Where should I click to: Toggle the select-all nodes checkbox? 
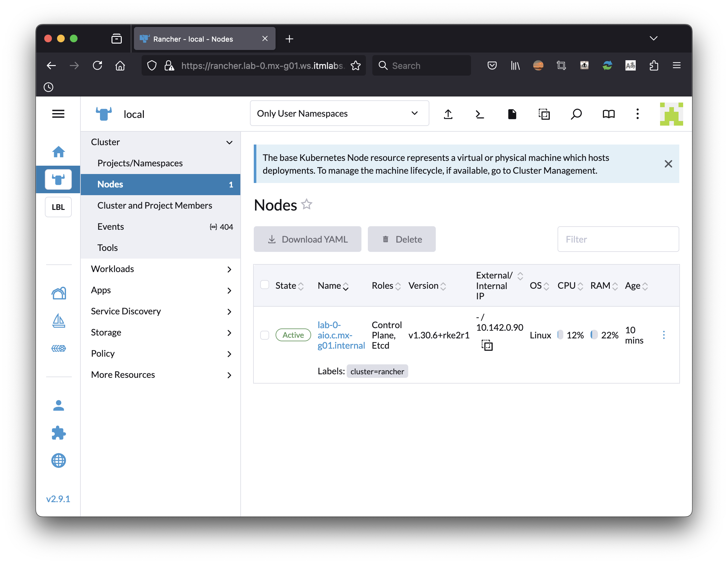[265, 285]
